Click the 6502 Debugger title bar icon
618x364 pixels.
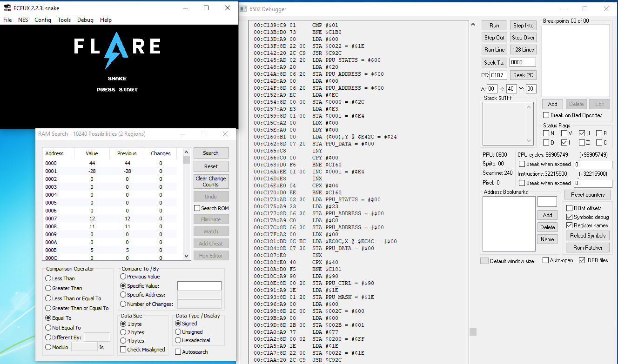[243, 9]
